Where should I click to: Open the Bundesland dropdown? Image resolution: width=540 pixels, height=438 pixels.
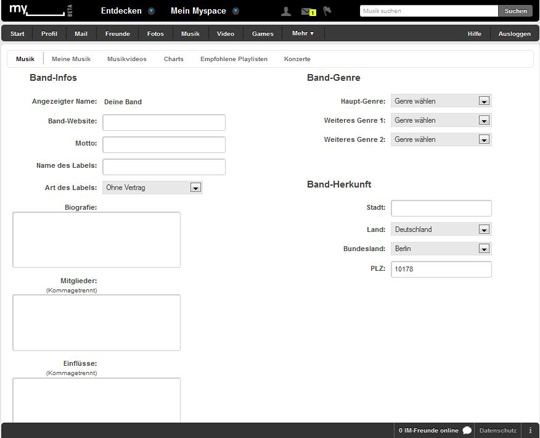[x=441, y=249]
